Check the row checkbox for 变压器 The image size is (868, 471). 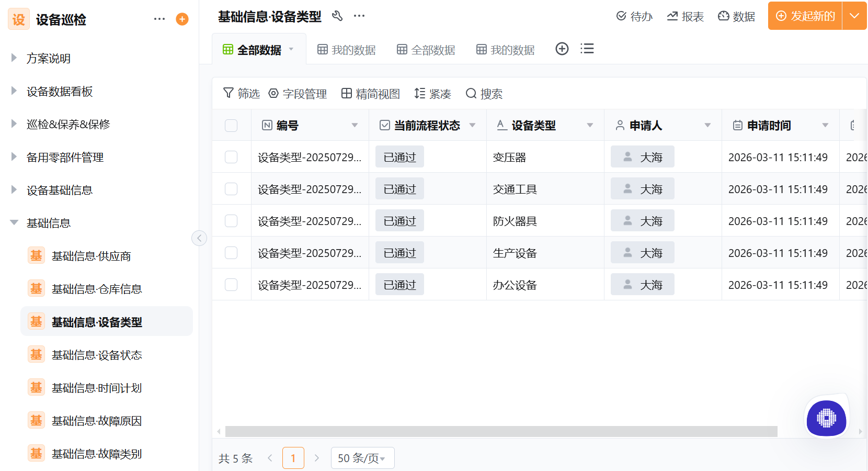pos(231,156)
